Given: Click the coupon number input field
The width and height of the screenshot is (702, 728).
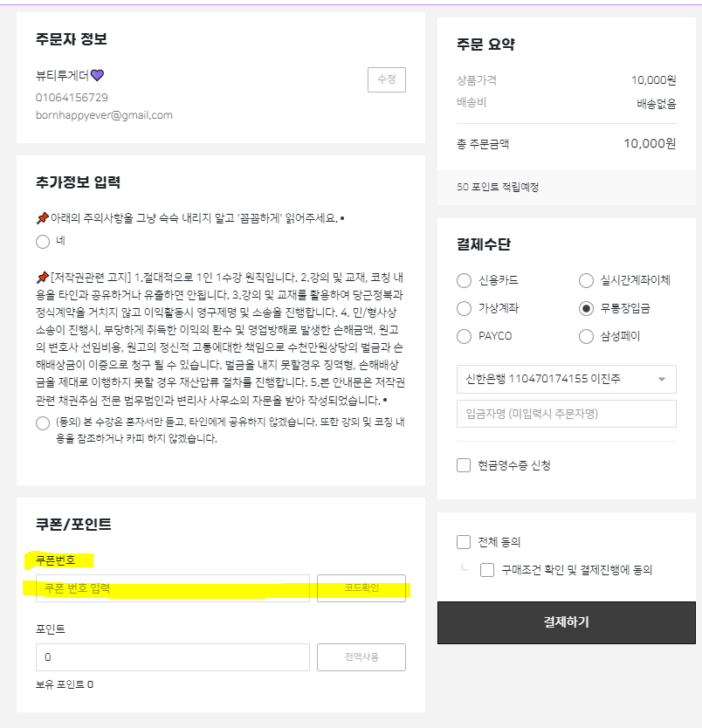Looking at the screenshot, I should 173,588.
